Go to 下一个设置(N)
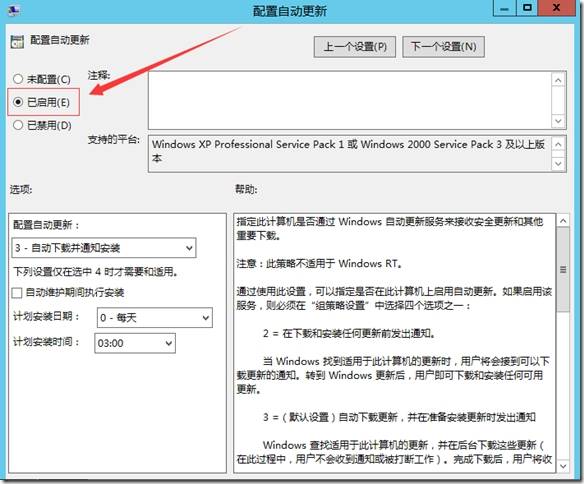Screen dimensions: 584x484 click(443, 47)
